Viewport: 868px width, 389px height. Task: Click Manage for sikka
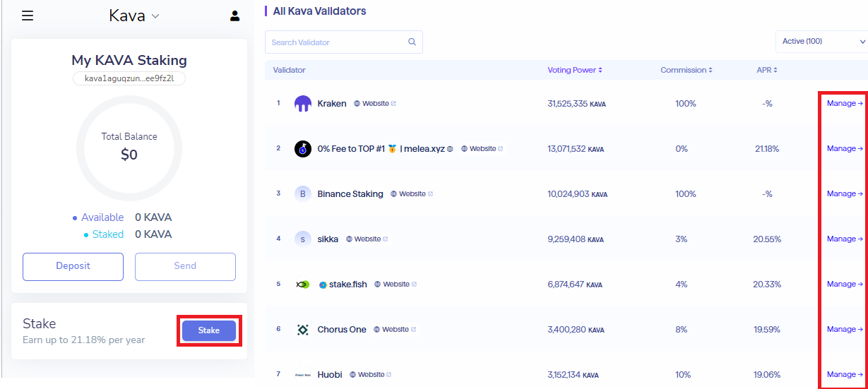pyautogui.click(x=845, y=239)
